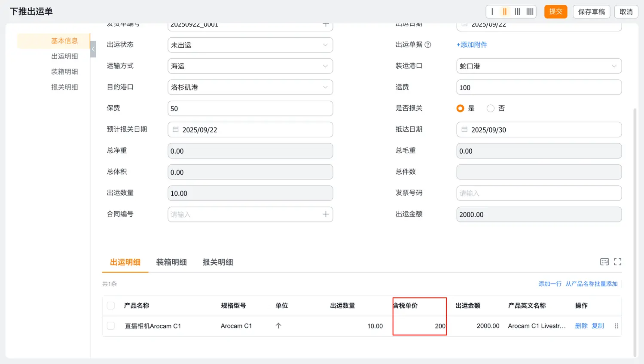644x364 pixels.
Task: Click the keyboard shortcut icon above table
Action: click(604, 262)
